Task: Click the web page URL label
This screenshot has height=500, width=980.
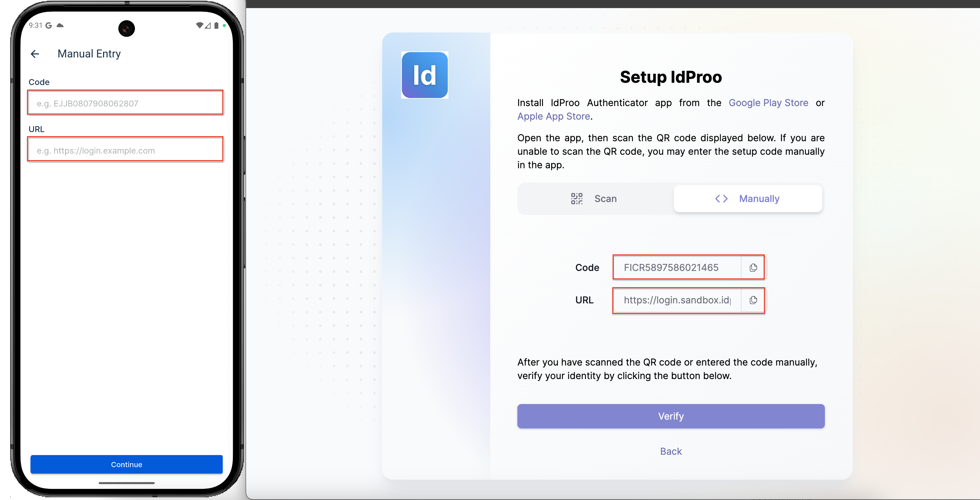Action: coord(584,300)
